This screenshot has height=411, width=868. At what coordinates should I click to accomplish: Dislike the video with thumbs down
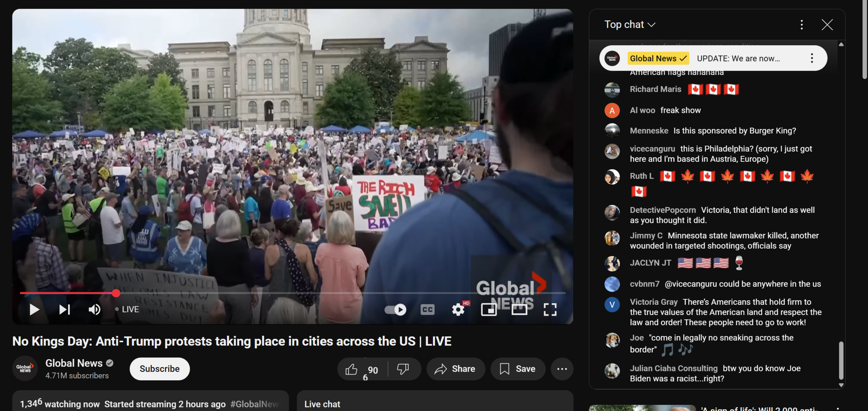point(403,369)
